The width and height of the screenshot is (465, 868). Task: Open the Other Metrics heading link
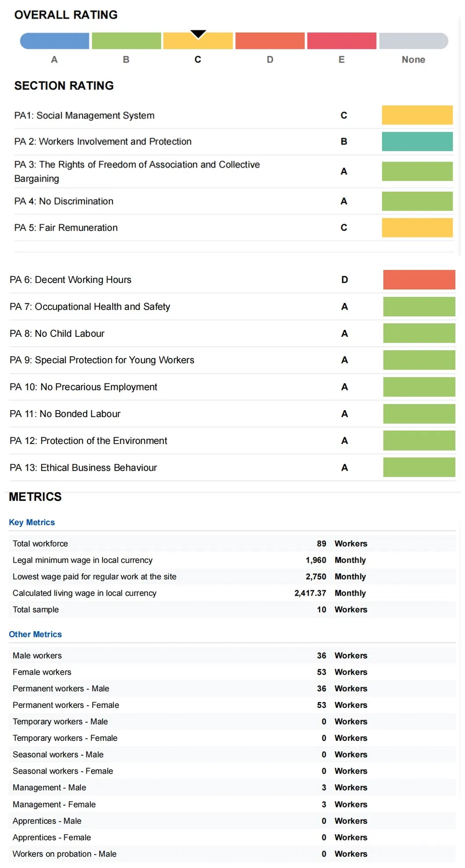tap(35, 634)
